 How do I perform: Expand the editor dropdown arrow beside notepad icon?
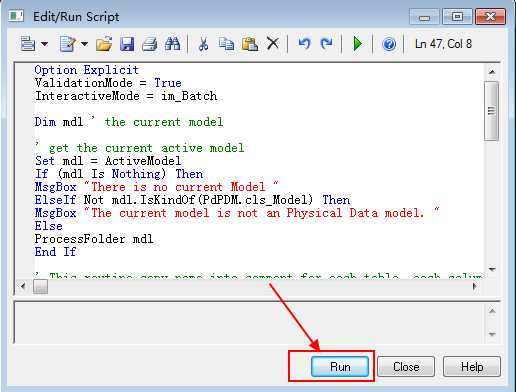tap(84, 44)
